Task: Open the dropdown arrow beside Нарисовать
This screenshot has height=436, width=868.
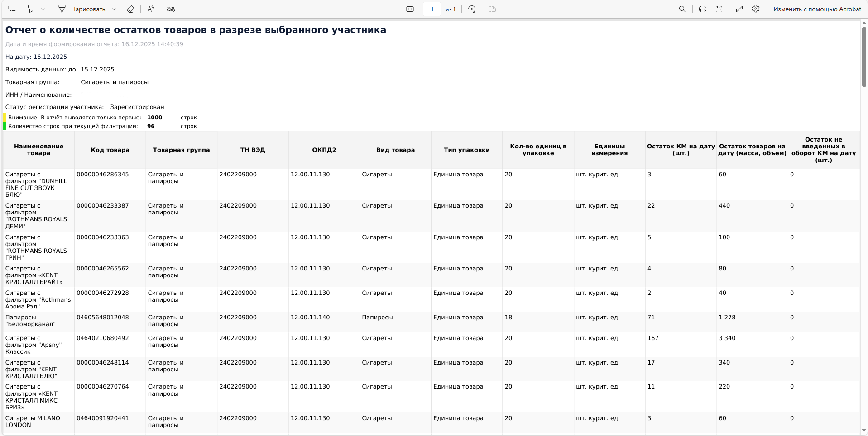Action: [x=114, y=9]
